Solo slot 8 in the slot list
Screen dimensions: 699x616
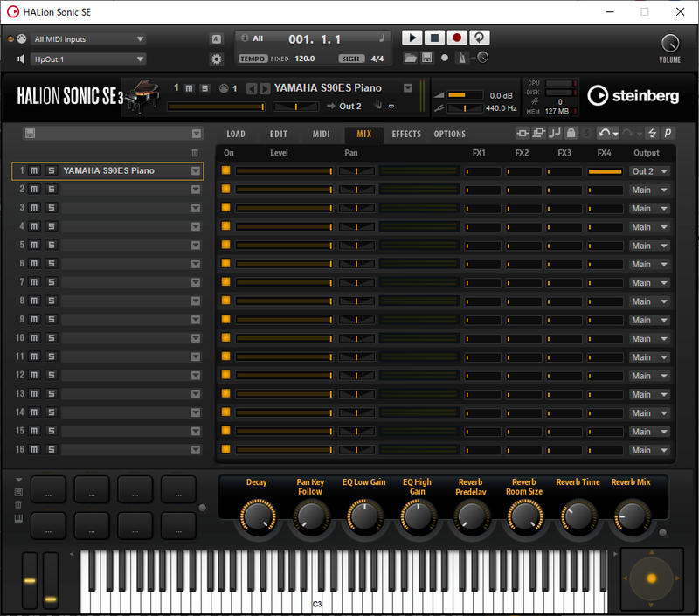52,301
